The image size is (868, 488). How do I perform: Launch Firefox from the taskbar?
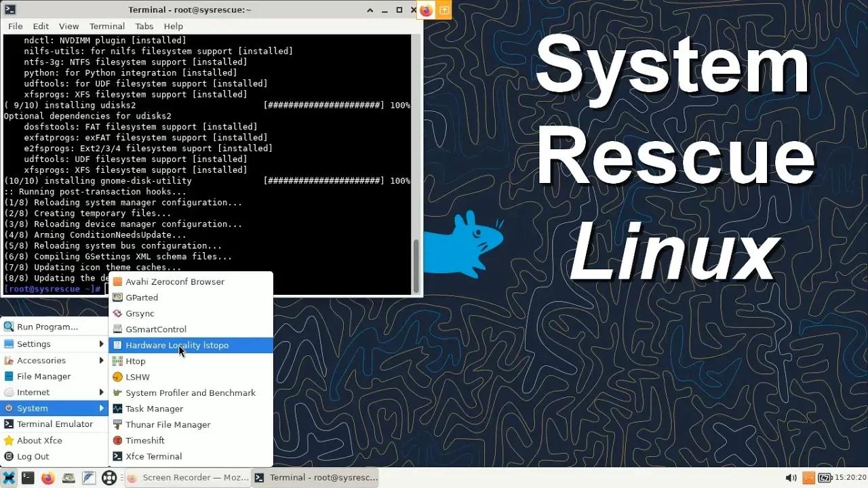[x=47, y=477]
